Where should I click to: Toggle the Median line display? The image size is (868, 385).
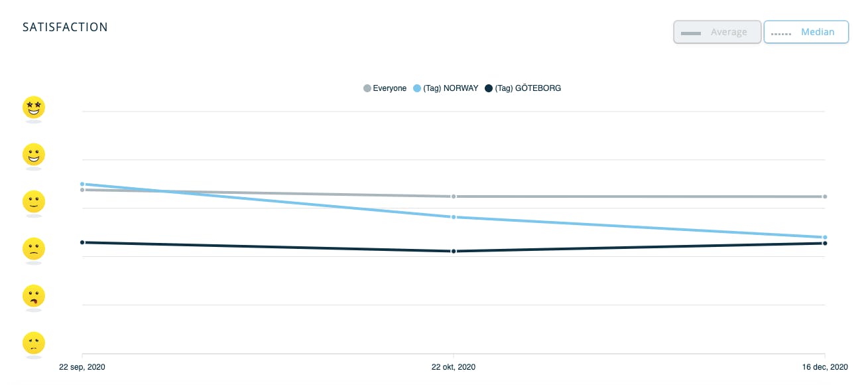(806, 32)
